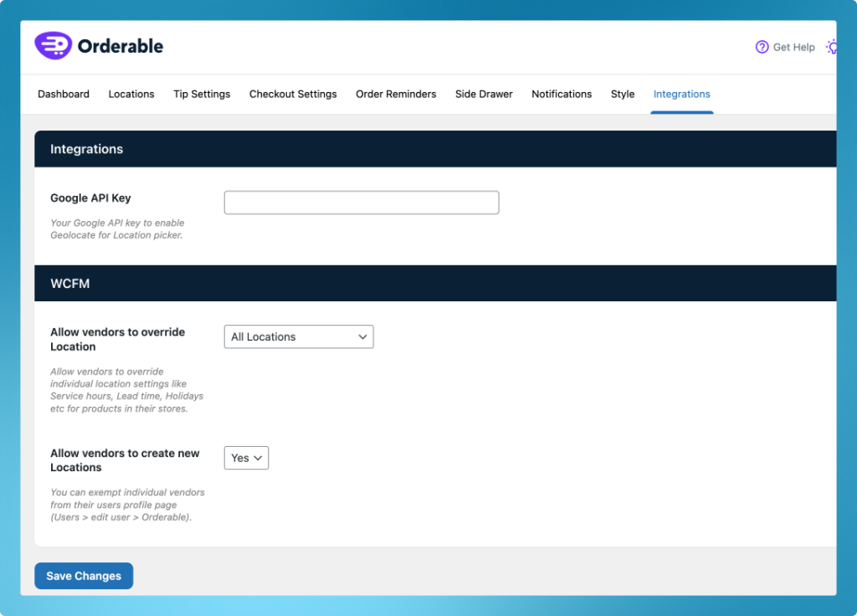
Task: Click inside the Google API Key field
Action: pos(361,202)
